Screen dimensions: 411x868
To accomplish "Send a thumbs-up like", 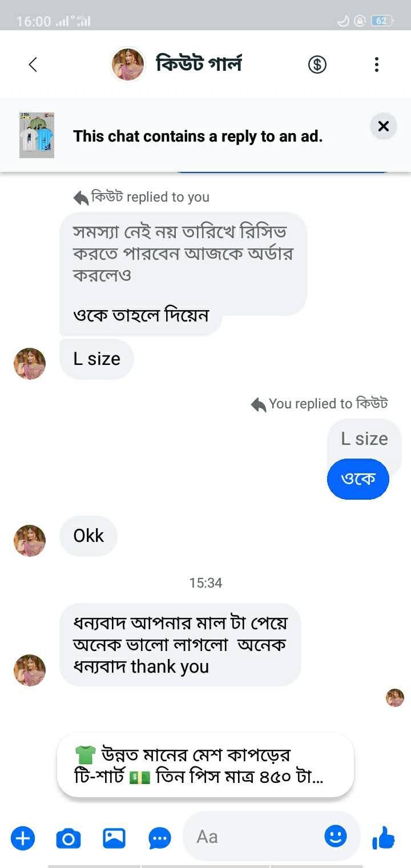I will point(383,838).
